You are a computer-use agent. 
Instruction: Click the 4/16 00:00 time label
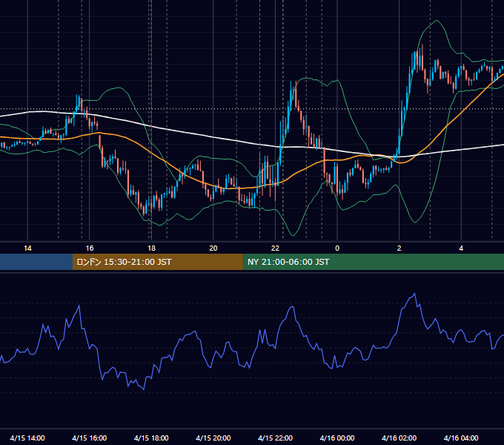[337, 438]
